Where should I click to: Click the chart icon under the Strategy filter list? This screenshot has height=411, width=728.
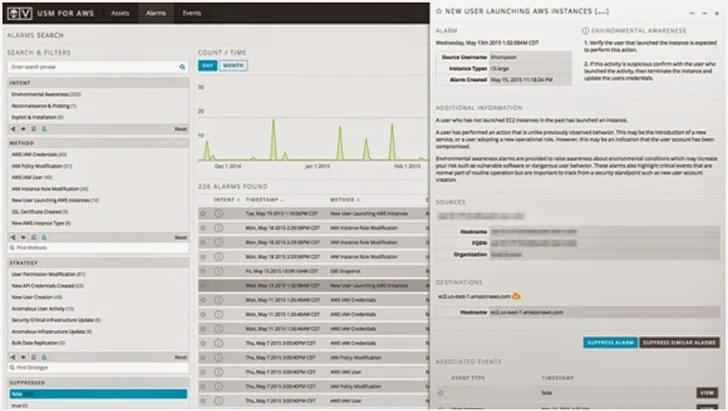(x=44, y=357)
